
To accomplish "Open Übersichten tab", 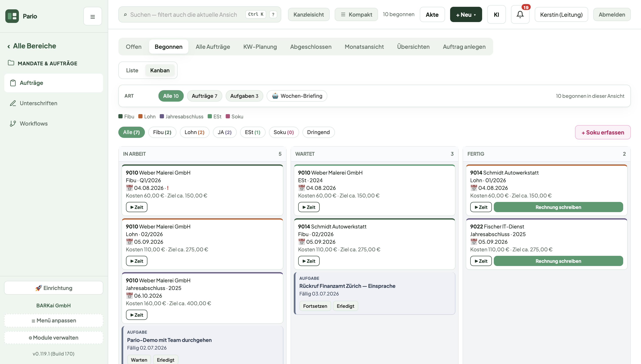I will tap(413, 46).
